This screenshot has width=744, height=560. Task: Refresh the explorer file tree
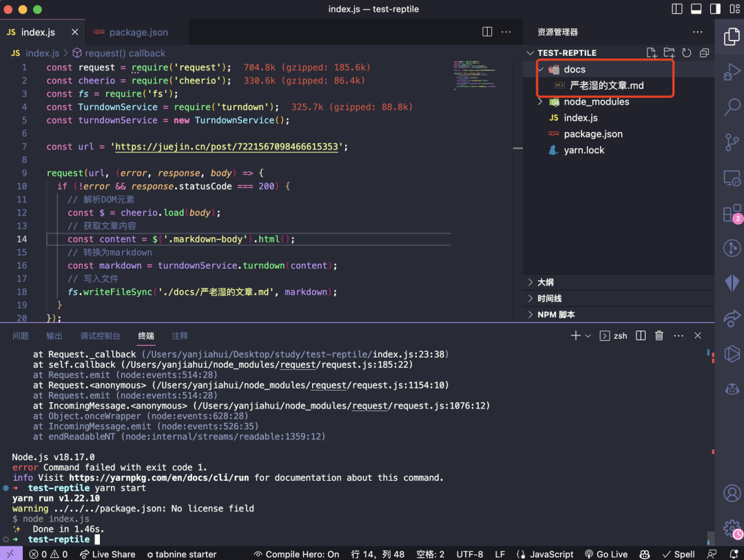pos(686,52)
